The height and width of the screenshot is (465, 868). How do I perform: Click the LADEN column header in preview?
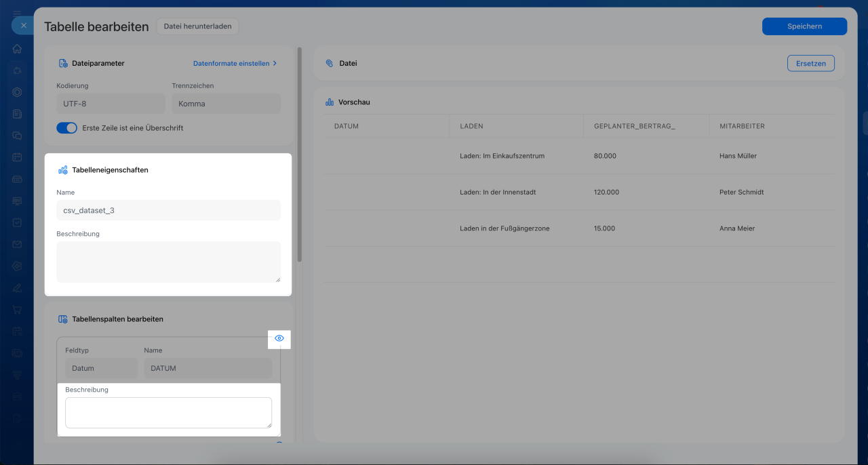[x=471, y=126]
